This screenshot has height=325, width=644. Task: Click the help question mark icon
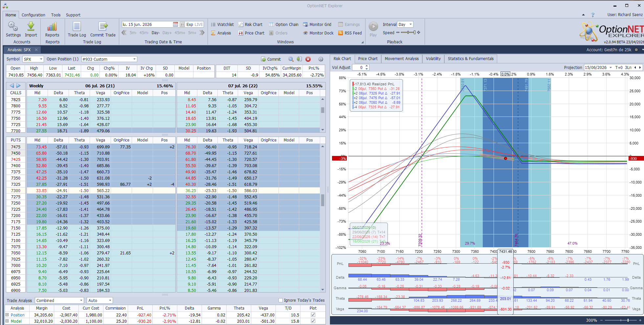point(593,15)
